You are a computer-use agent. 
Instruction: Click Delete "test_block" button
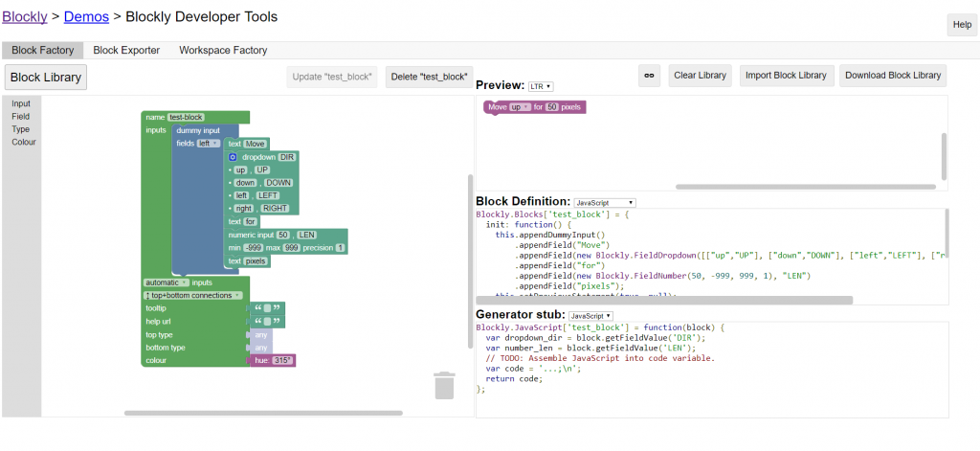coord(430,77)
